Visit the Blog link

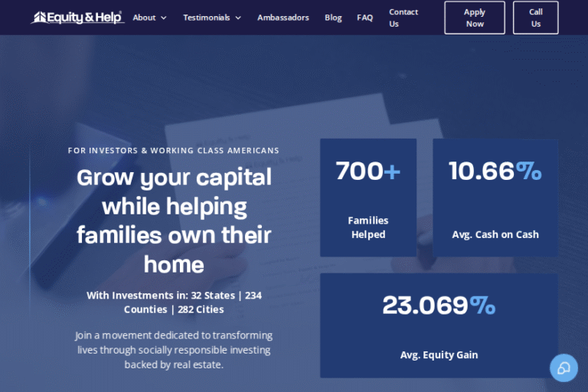click(x=333, y=18)
